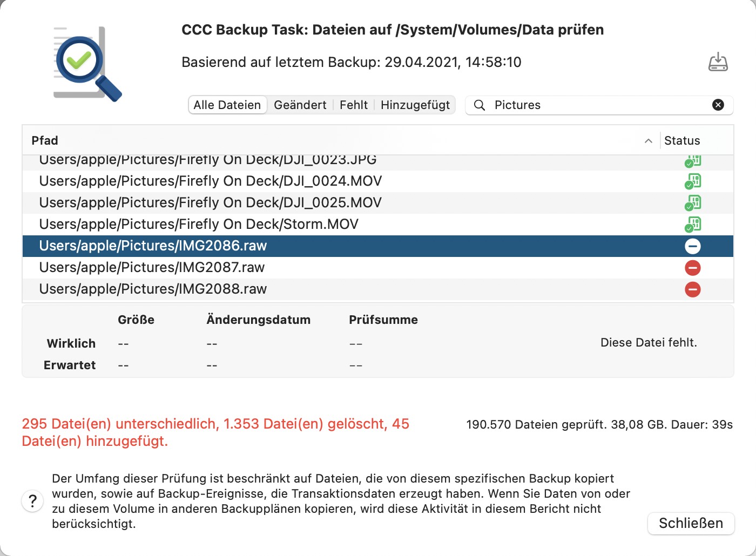Click the Wirklich row label
Image resolution: width=756 pixels, height=556 pixels.
click(71, 343)
